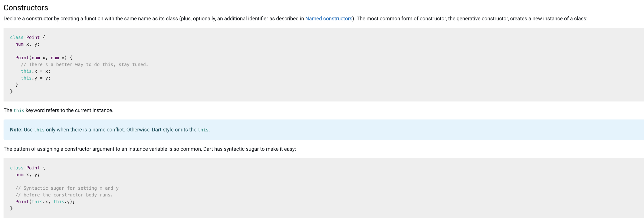Click the second 'class Point {' code line

click(27, 168)
